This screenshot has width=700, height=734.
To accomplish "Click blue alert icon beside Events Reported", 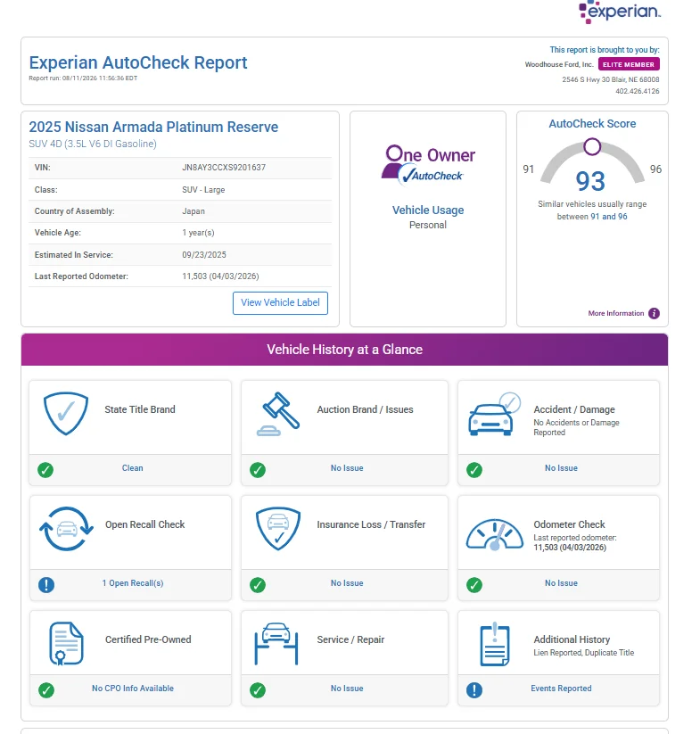I will point(474,690).
